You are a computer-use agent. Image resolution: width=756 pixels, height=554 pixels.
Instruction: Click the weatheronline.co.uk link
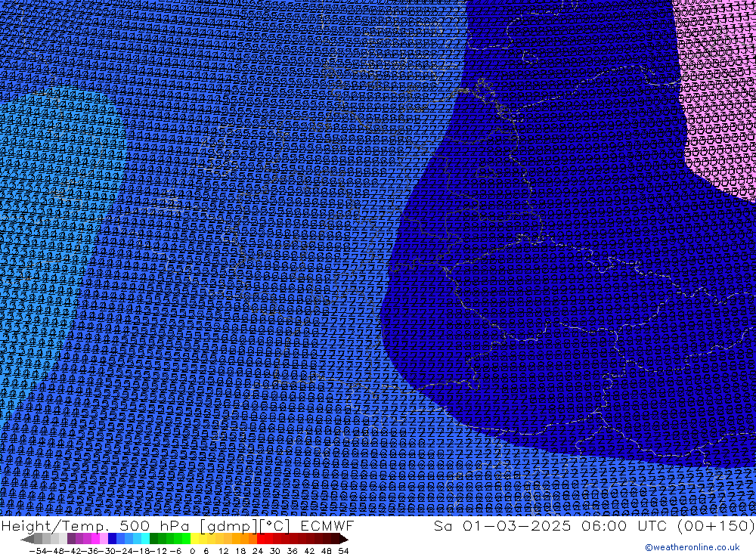pyautogui.click(x=697, y=547)
